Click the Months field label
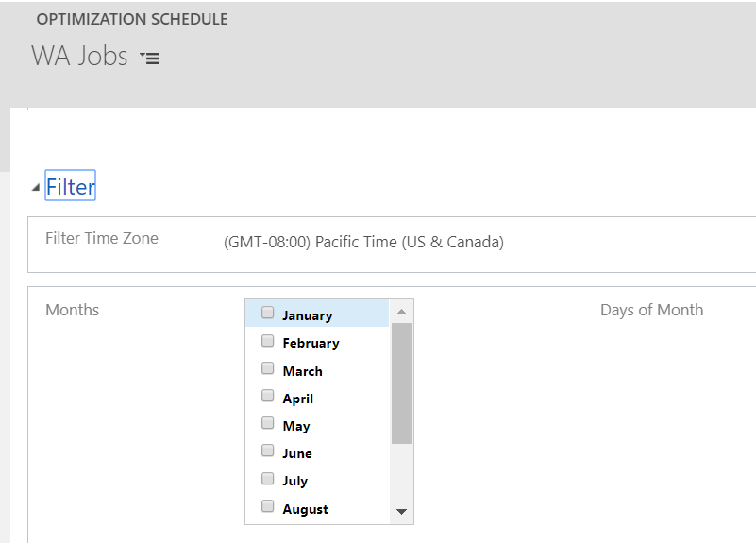The width and height of the screenshot is (756, 543). (x=72, y=310)
